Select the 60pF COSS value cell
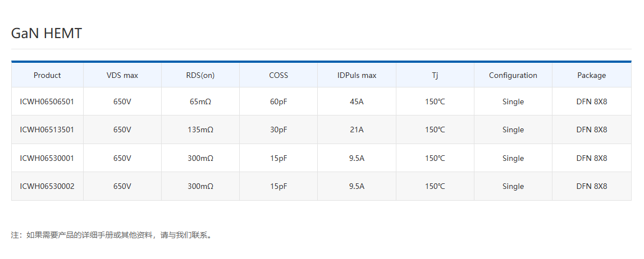Viewport: 644px width, 259px height. tap(278, 101)
